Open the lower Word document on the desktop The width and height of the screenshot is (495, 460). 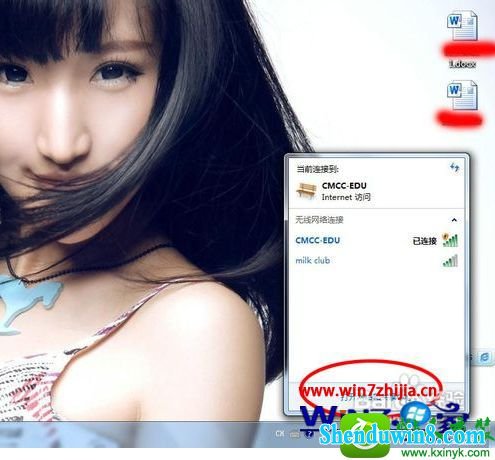[x=462, y=95]
